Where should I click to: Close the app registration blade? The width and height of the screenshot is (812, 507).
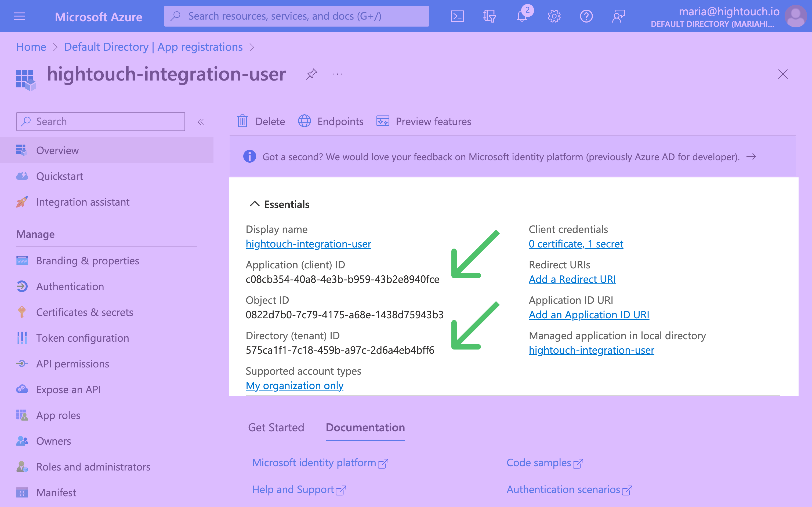tap(783, 74)
